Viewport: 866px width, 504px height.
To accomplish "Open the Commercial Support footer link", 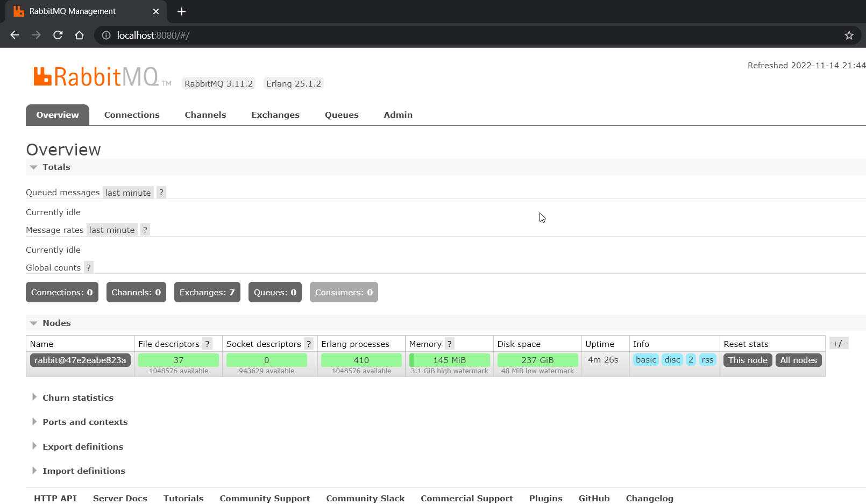I will [467, 499].
